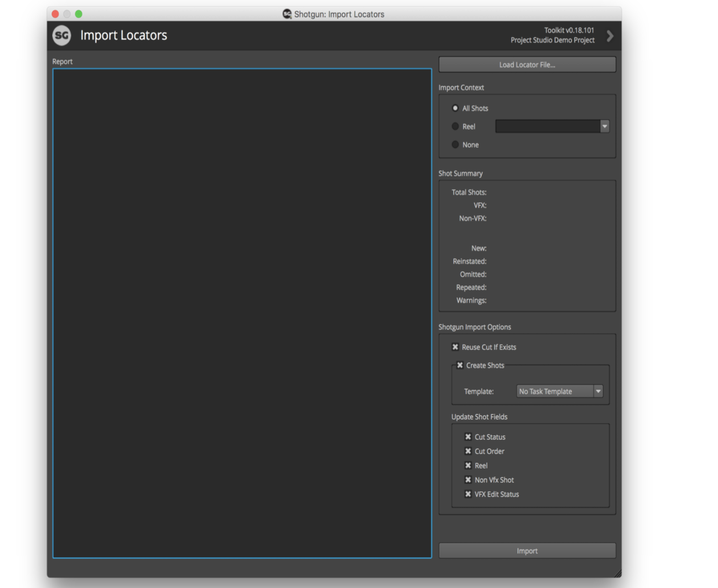Click the Omitted label in Shot Summary
Screen dimensions: 718x588
click(473, 274)
